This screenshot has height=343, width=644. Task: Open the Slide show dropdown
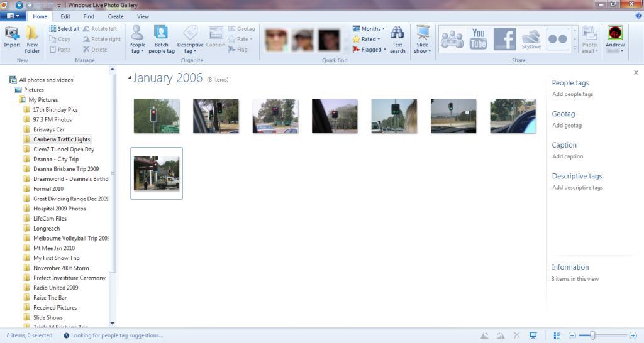click(423, 40)
